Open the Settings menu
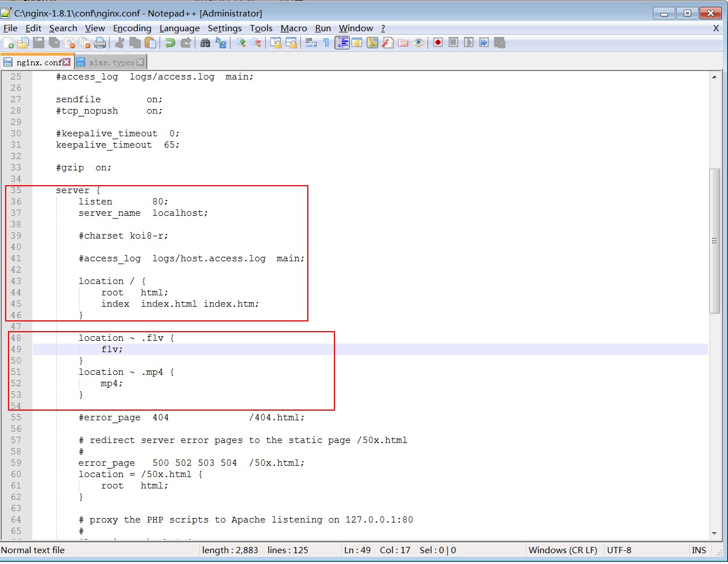The width and height of the screenshot is (728, 564). coord(225,28)
